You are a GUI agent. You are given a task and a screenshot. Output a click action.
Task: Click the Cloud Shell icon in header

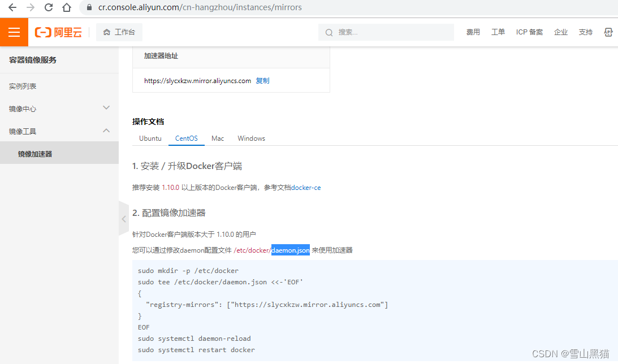click(608, 32)
